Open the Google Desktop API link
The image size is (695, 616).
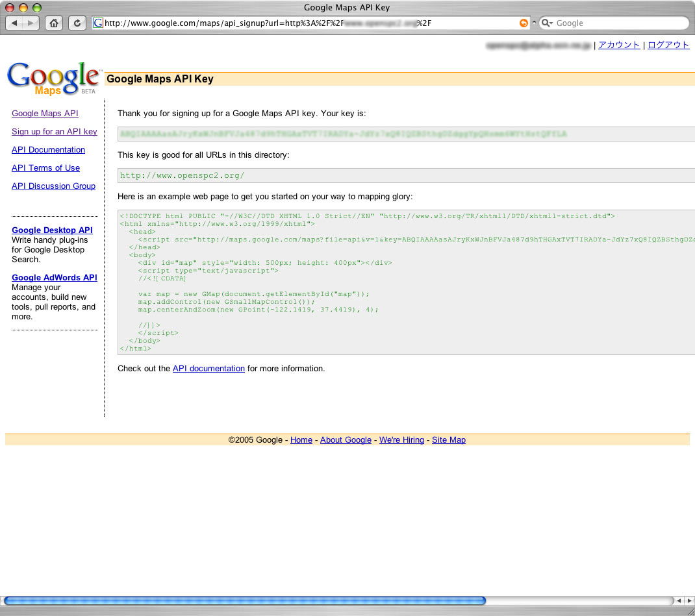coord(52,230)
